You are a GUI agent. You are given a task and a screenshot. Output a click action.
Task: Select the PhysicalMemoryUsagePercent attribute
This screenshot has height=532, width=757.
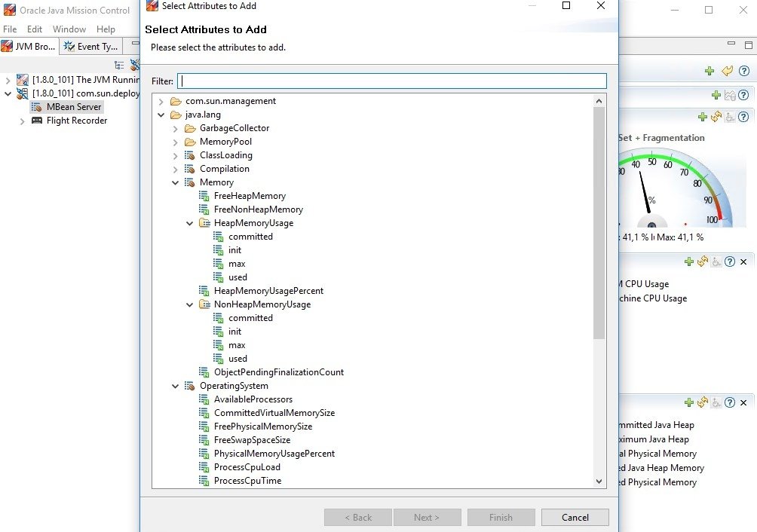click(274, 454)
